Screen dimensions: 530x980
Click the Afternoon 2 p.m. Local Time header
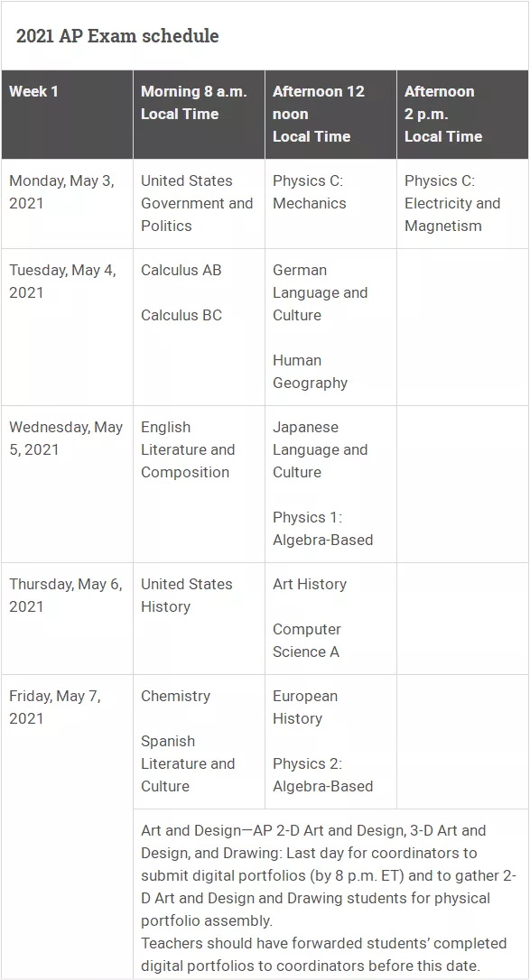[x=462, y=115]
